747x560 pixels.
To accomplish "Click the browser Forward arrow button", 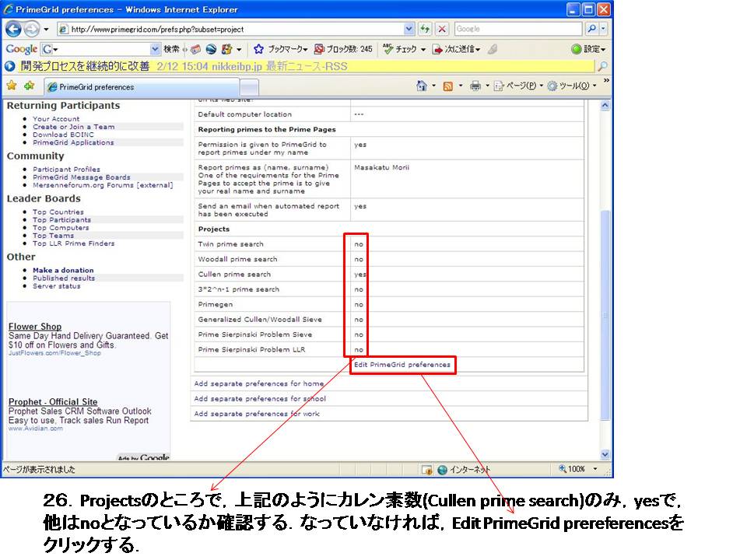I will click(x=32, y=29).
